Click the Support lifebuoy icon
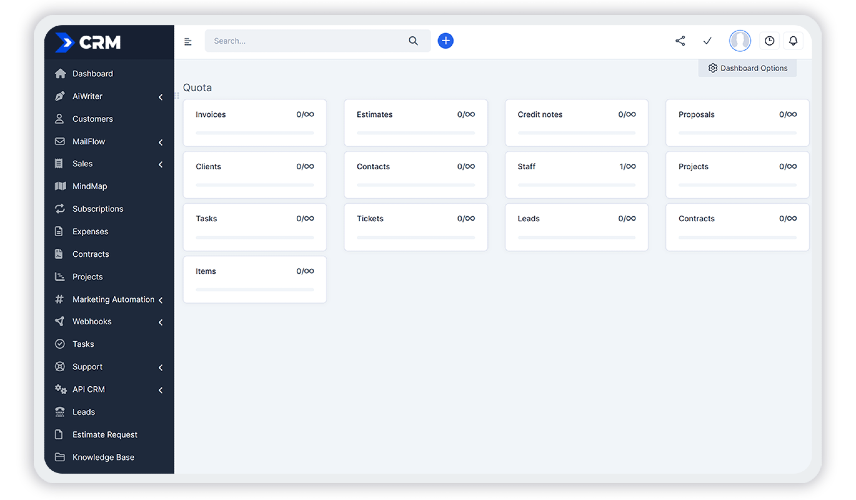Viewport: 856px width, 500px height. 60,367
